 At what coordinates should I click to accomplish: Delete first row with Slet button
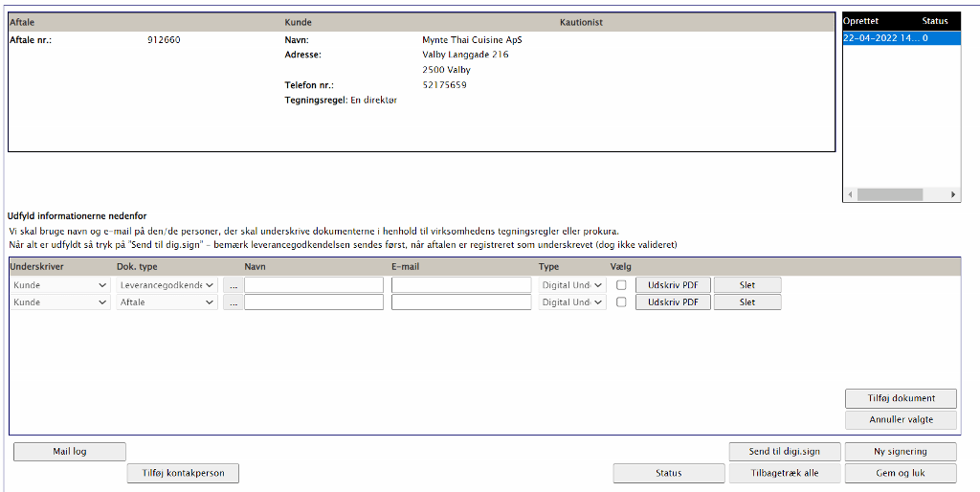click(x=747, y=285)
